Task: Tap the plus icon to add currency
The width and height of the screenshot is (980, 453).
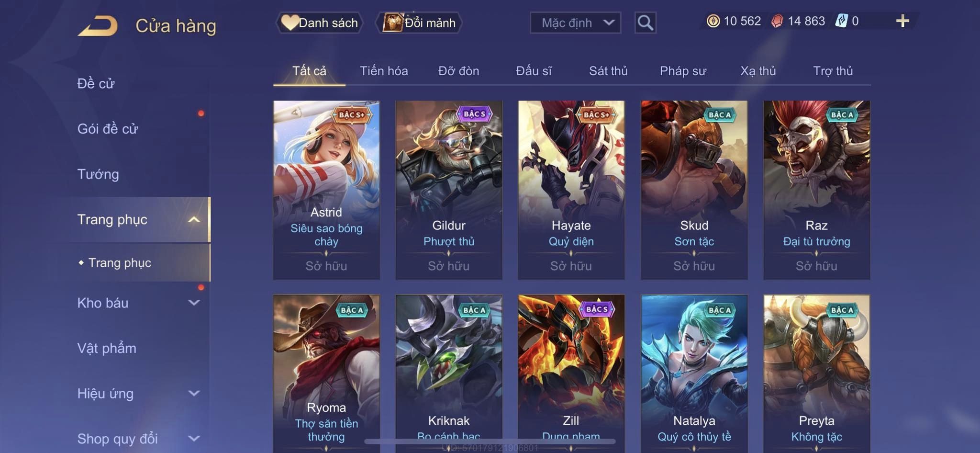Action: [x=902, y=21]
